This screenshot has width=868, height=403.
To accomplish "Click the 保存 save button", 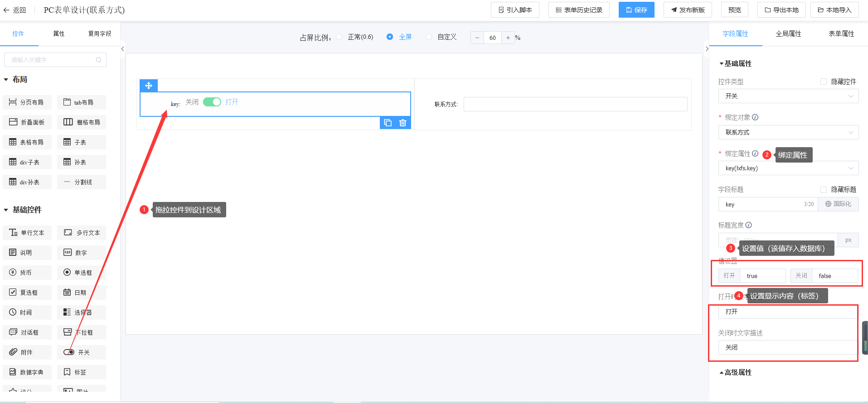I will tap(636, 10).
